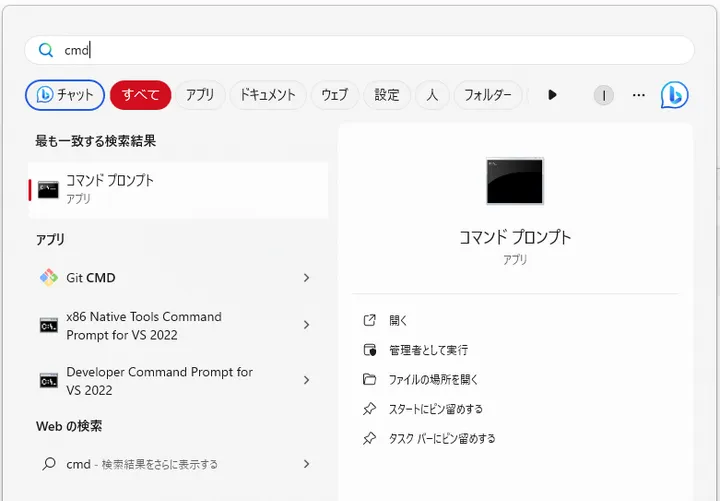Viewport: 720px width, 501px height.
Task: Click the コマンド プロンプト title in preview pane
Action: (x=515, y=237)
